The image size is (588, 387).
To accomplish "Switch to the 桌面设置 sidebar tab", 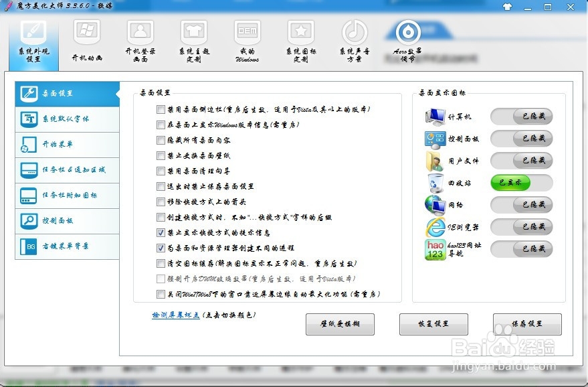I will coord(67,94).
